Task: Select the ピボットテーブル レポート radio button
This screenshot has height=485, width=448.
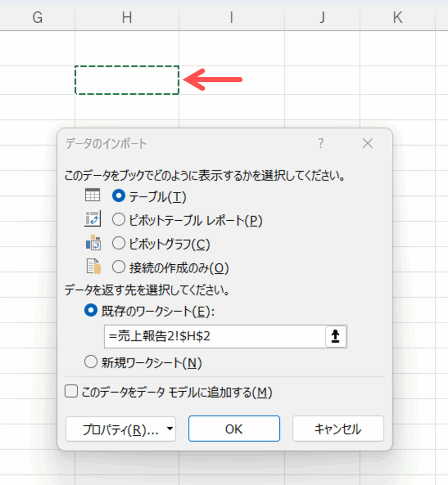Action: click(x=118, y=220)
